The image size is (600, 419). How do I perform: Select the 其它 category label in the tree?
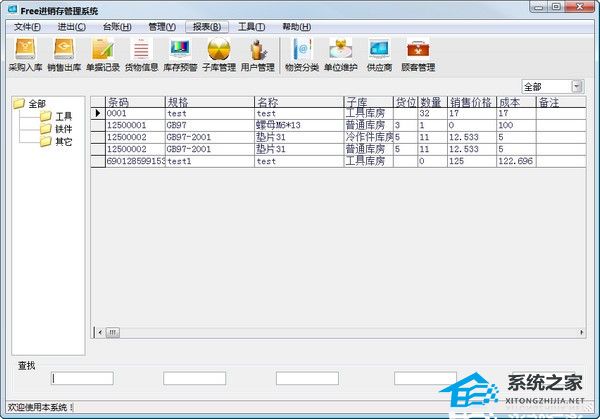64,142
